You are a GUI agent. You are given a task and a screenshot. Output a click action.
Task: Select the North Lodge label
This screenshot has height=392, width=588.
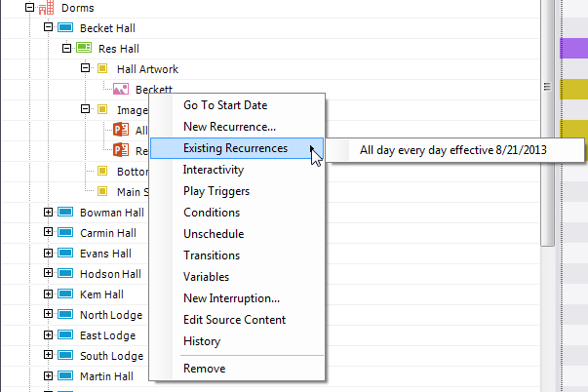point(111,315)
